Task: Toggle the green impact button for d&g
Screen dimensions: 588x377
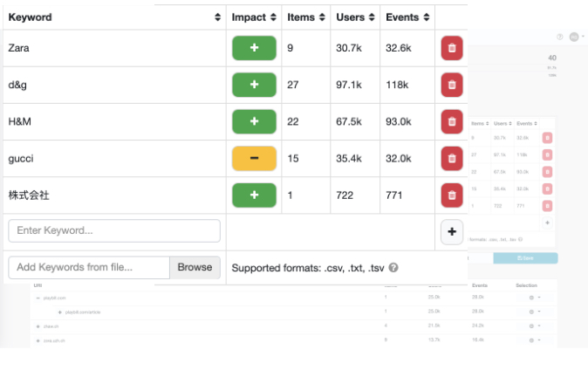Action: (x=254, y=85)
